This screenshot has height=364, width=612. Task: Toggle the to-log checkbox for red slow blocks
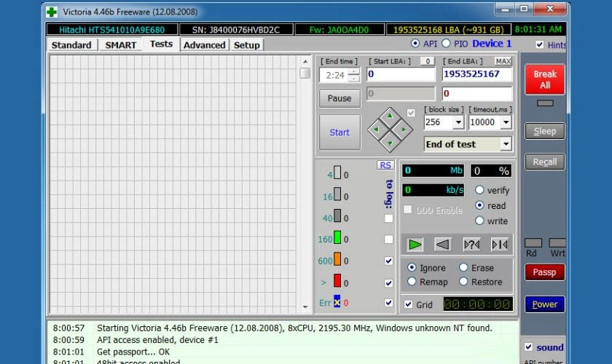pyautogui.click(x=388, y=283)
